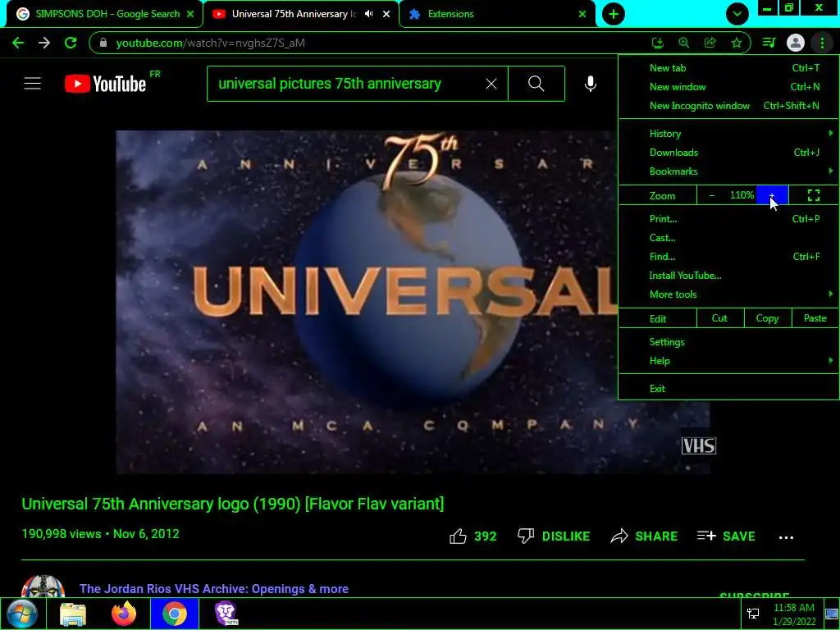
Task: Open the media control icon in toolbar
Action: [x=769, y=43]
